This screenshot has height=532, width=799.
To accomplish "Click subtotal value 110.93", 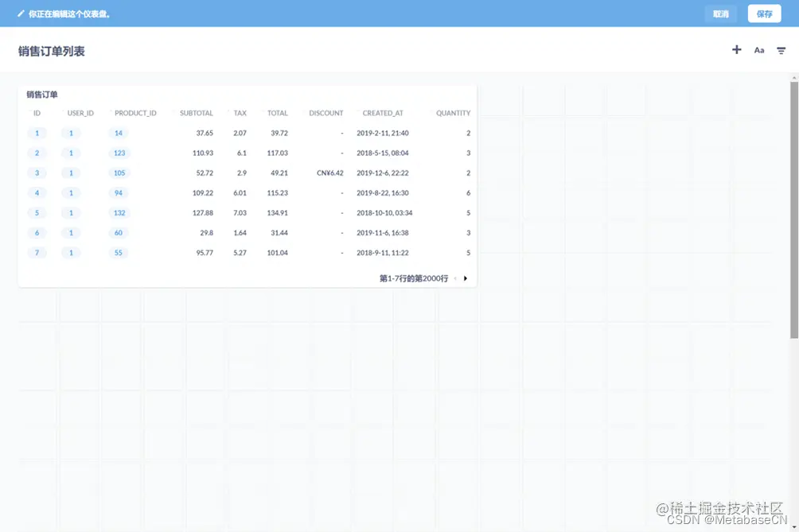I will (203, 153).
